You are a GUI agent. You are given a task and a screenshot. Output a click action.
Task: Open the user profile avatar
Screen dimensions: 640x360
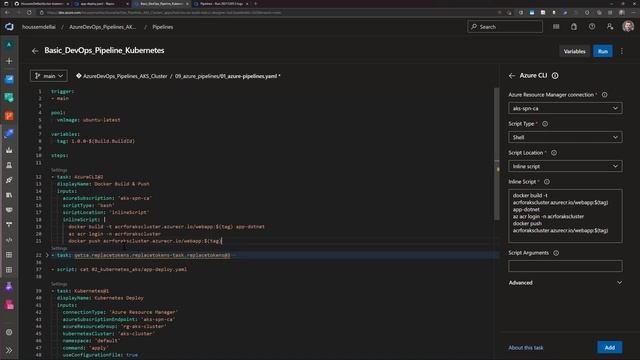pos(628,27)
